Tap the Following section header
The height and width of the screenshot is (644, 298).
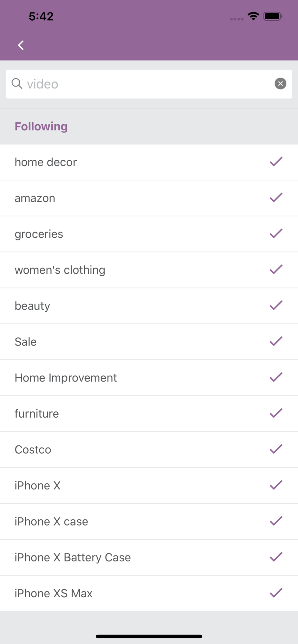pos(41,127)
